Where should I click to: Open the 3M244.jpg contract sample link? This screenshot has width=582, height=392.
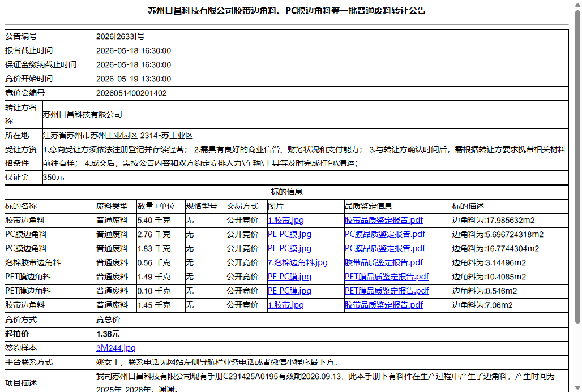(116, 348)
